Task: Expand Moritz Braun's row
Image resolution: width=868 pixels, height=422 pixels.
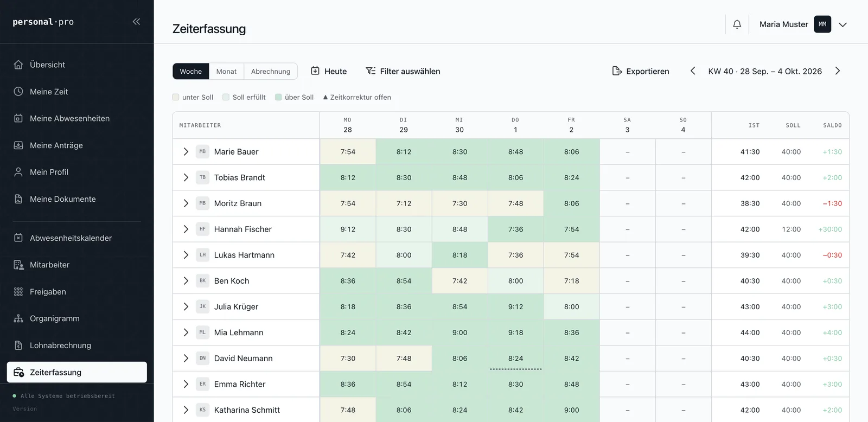Action: (186, 203)
